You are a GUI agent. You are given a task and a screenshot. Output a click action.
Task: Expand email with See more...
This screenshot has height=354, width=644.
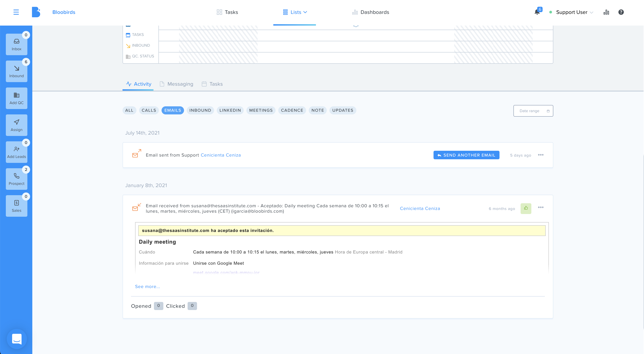(147, 286)
